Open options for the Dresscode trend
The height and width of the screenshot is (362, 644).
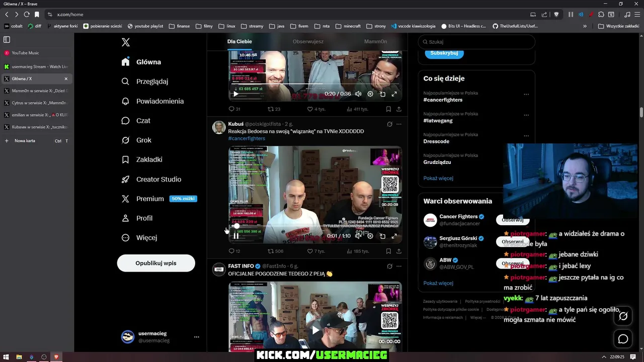(526, 136)
